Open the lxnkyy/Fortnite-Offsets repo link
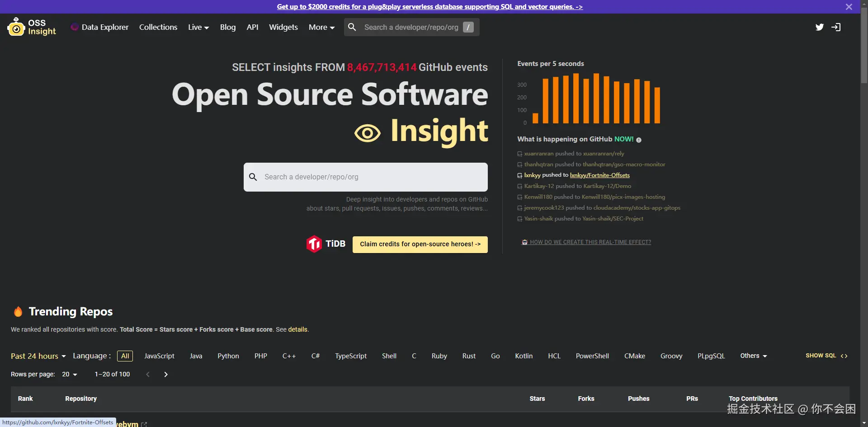This screenshot has width=868, height=427. click(x=599, y=175)
